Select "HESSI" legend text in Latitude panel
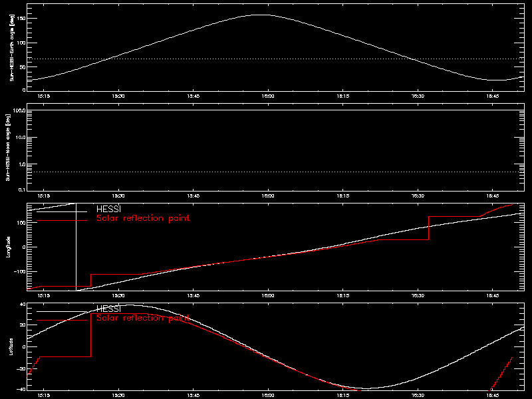 (x=108, y=309)
